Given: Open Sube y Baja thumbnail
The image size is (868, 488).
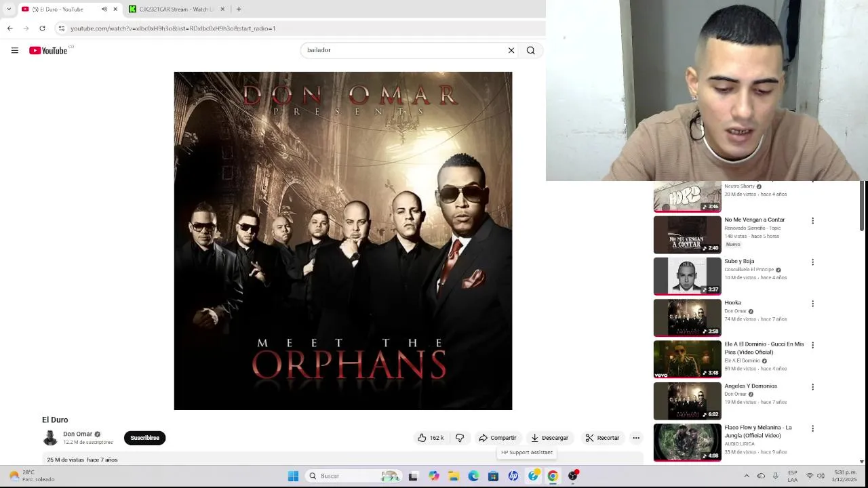Looking at the screenshot, I should point(687,276).
